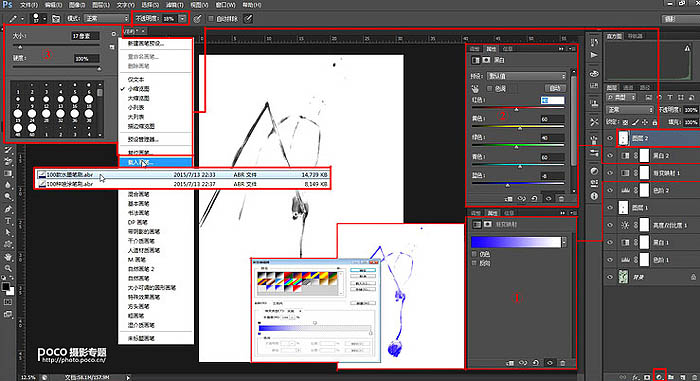Open the brush mode 正常 dropdown

pyautogui.click(x=106, y=18)
